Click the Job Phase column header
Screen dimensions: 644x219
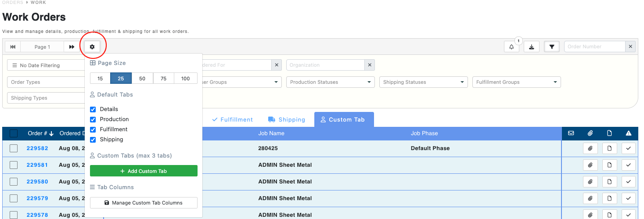[424, 133]
